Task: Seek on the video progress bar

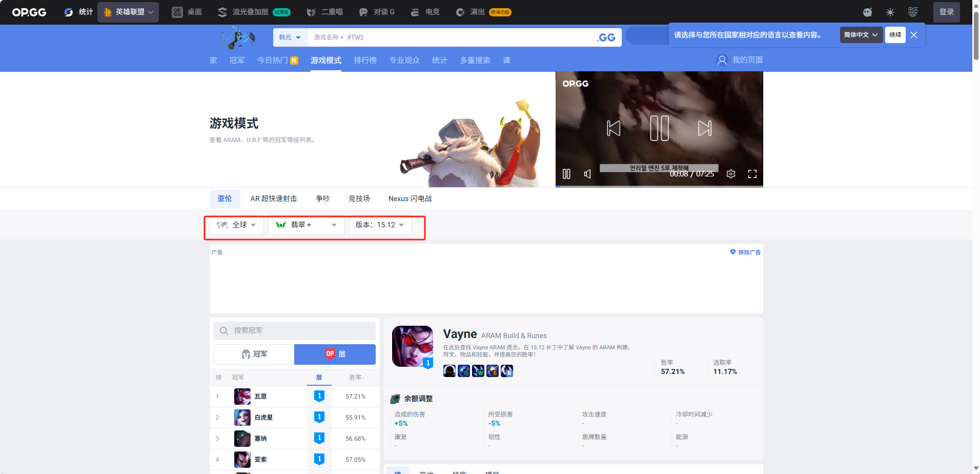Action: tap(659, 186)
